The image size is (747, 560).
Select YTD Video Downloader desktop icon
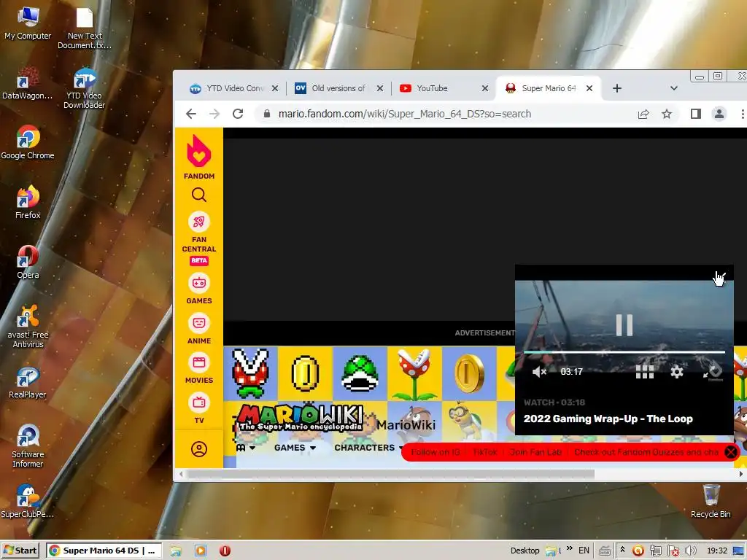click(x=85, y=88)
